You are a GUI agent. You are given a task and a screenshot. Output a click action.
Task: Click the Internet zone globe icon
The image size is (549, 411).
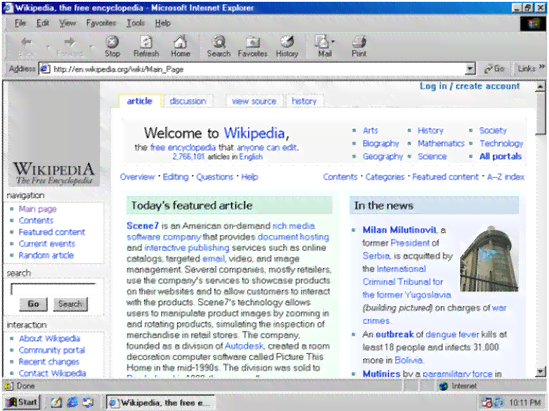click(x=443, y=386)
